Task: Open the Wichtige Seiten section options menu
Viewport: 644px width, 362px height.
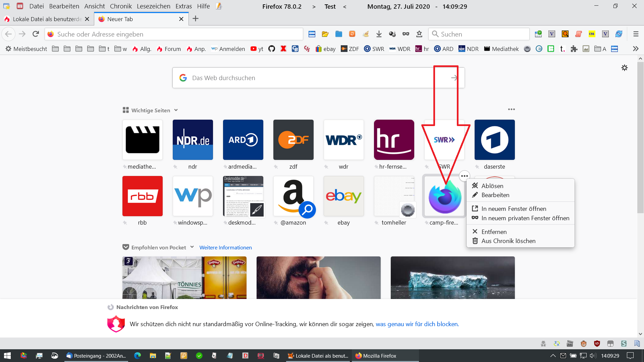Action: pos(511,110)
